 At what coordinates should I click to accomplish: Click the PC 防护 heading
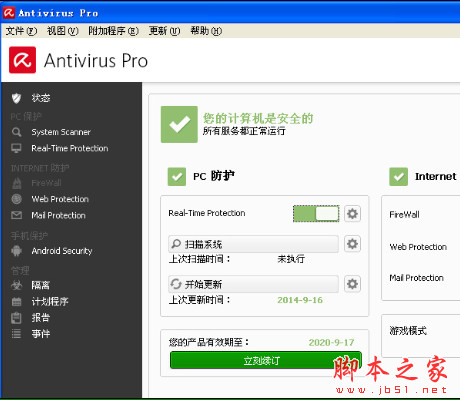(x=214, y=176)
